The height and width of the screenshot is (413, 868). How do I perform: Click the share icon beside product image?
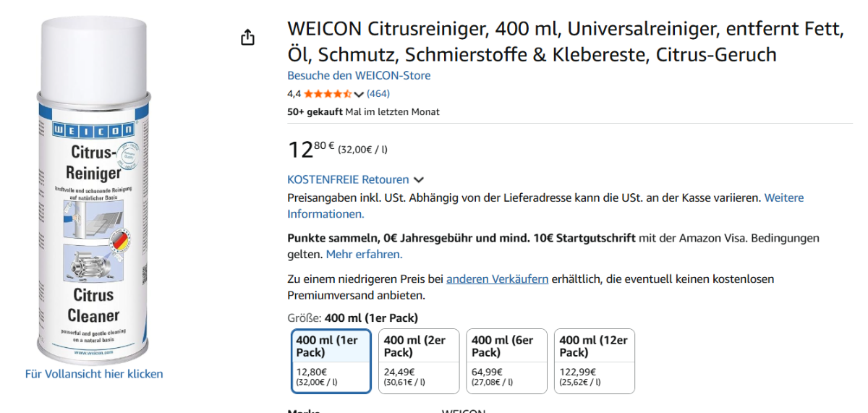(x=248, y=38)
